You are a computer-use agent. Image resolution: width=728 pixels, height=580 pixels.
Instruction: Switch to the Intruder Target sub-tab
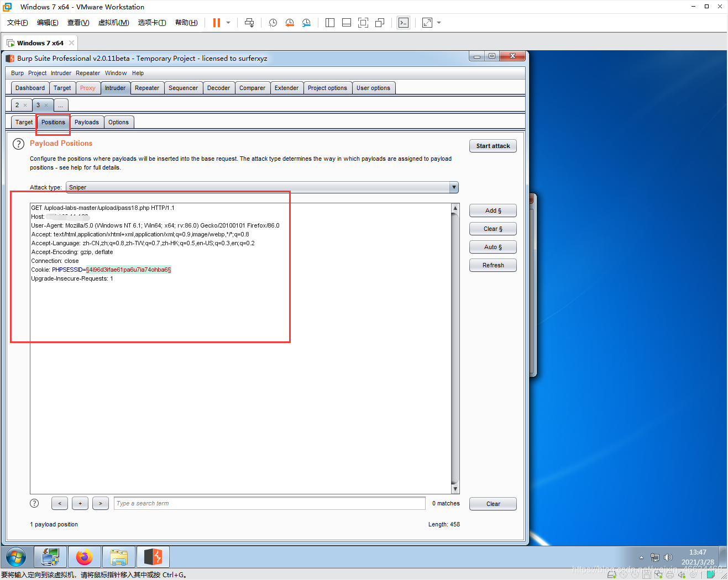point(24,122)
